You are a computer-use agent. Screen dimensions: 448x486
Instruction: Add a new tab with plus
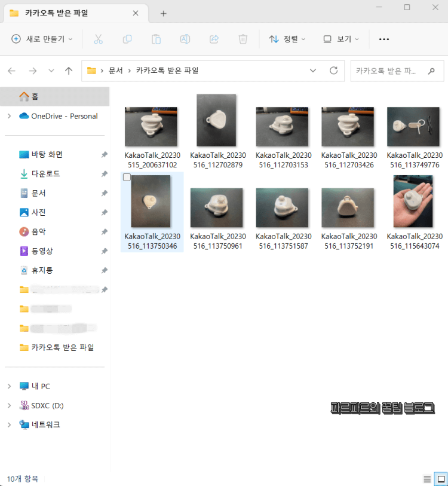click(163, 13)
